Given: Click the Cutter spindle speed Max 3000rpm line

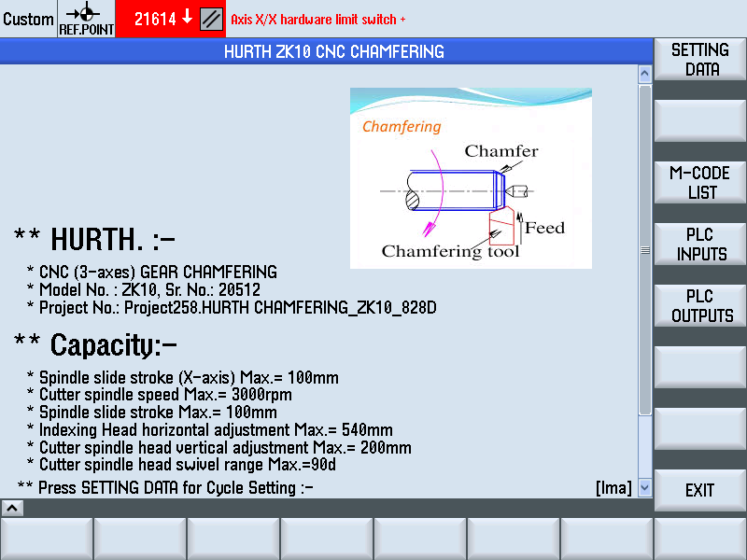Looking at the screenshot, I should click(160, 394).
